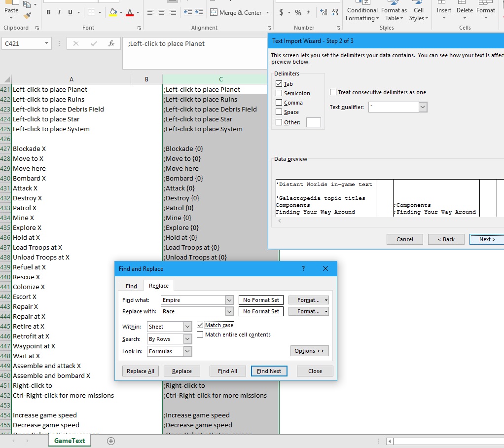This screenshot has height=448, width=504.
Task: Switch to the Find tab
Action: point(131,286)
